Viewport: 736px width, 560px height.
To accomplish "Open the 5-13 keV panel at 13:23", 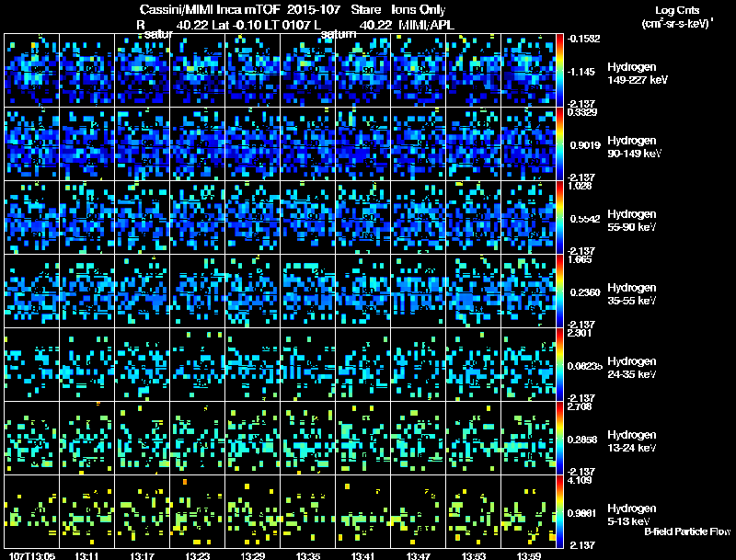I will point(198,512).
